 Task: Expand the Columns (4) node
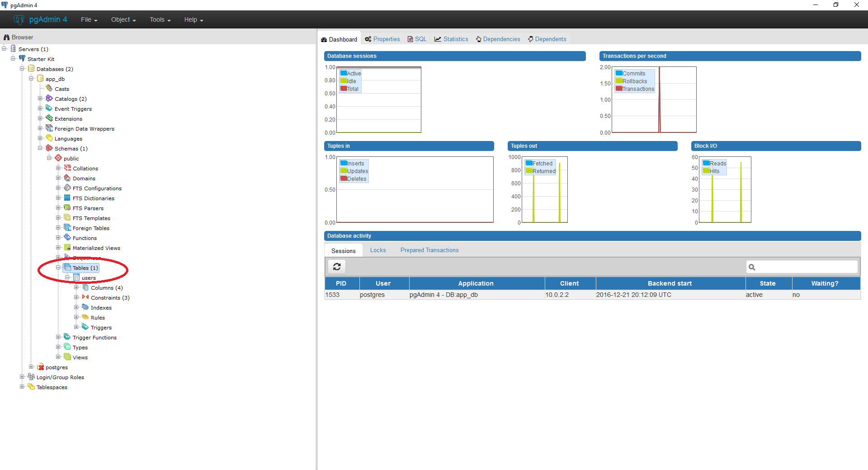pyautogui.click(x=76, y=287)
